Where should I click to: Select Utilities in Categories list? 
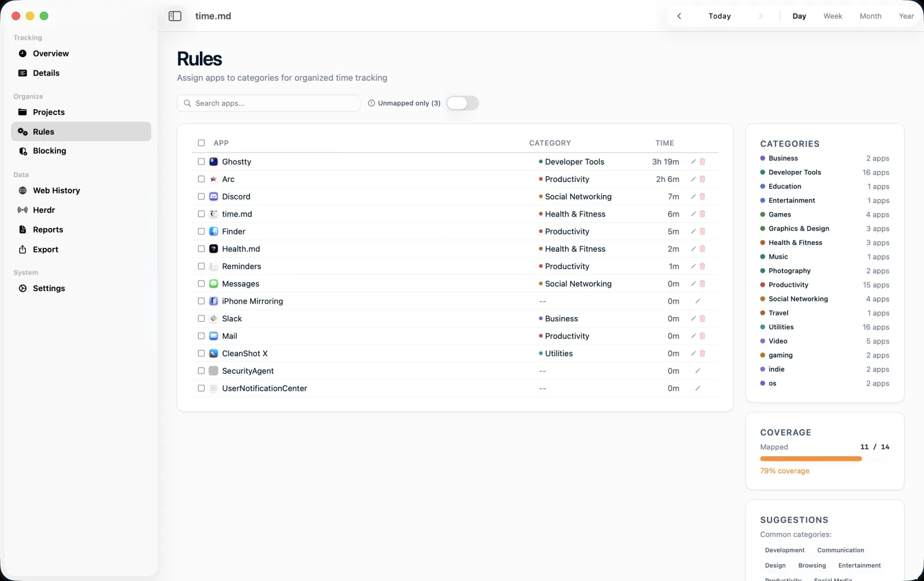[x=825, y=327]
